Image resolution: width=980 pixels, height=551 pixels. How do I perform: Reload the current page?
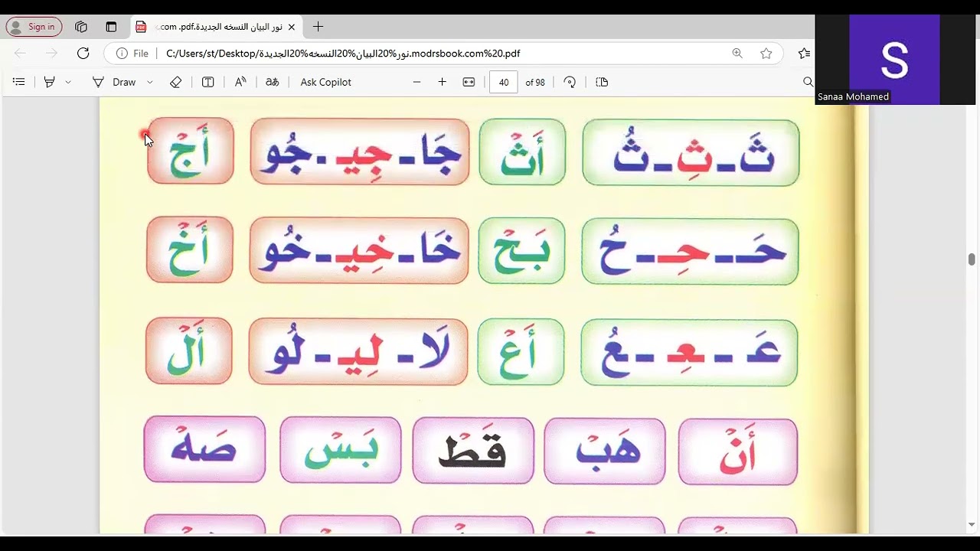click(83, 54)
